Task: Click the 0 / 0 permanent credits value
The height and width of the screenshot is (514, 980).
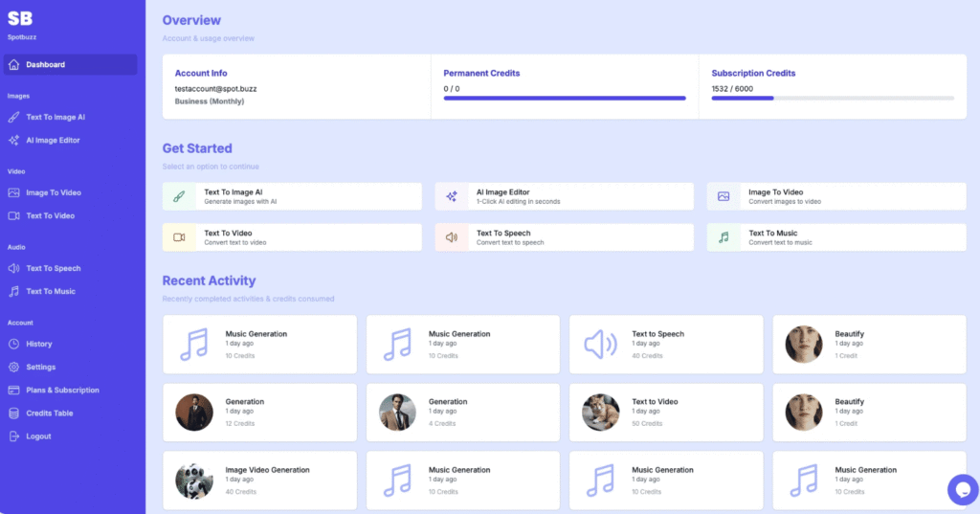Action: tap(452, 89)
